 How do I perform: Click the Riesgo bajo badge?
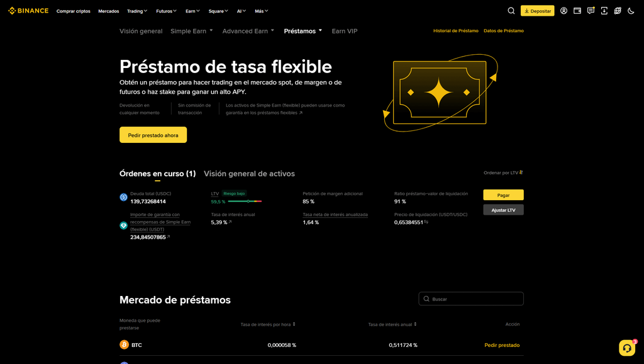click(234, 193)
